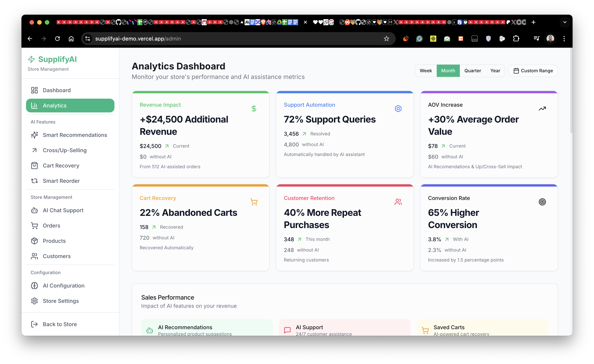Screen dimensions: 594x364
Task: Click the address bar URL field
Action: pyautogui.click(x=138, y=39)
